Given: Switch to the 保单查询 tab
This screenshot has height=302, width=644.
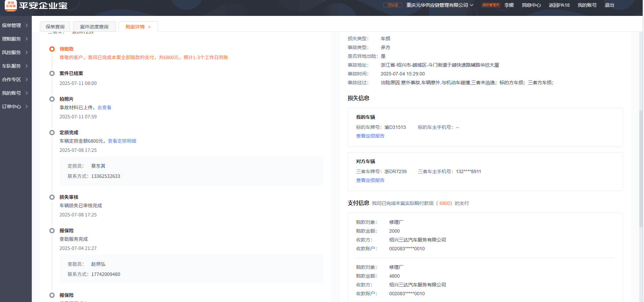Looking at the screenshot, I should [55, 27].
